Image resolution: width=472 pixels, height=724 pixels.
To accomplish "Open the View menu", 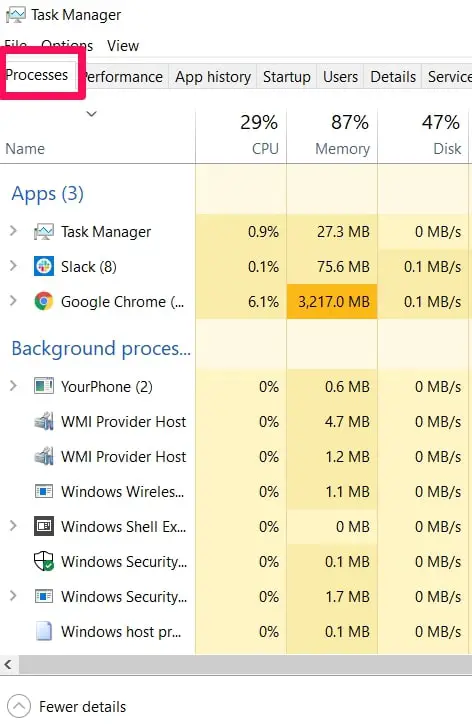I will tap(123, 46).
